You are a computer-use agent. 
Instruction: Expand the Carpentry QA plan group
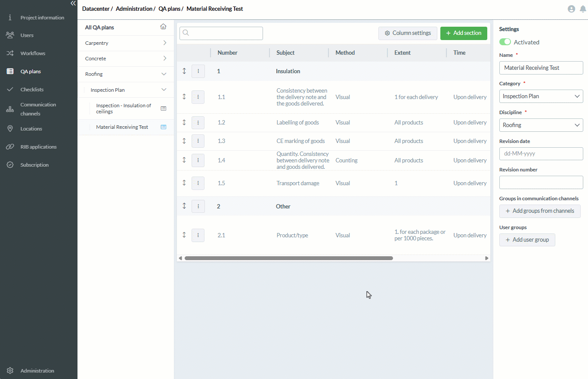click(164, 43)
